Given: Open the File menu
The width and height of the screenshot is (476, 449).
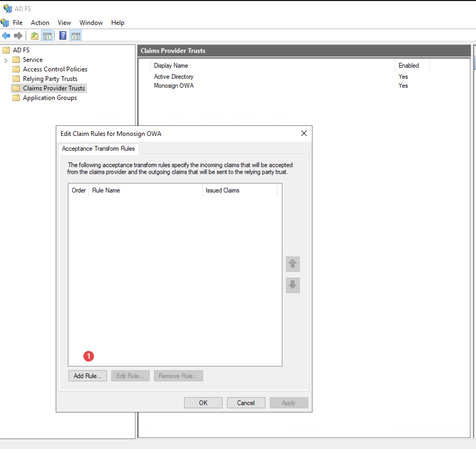Looking at the screenshot, I should point(17,22).
